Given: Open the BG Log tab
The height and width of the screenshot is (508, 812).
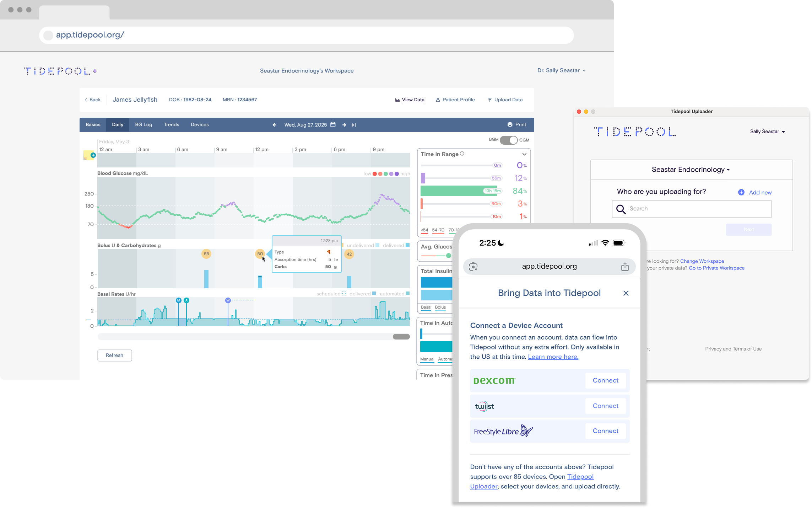Looking at the screenshot, I should pos(144,125).
